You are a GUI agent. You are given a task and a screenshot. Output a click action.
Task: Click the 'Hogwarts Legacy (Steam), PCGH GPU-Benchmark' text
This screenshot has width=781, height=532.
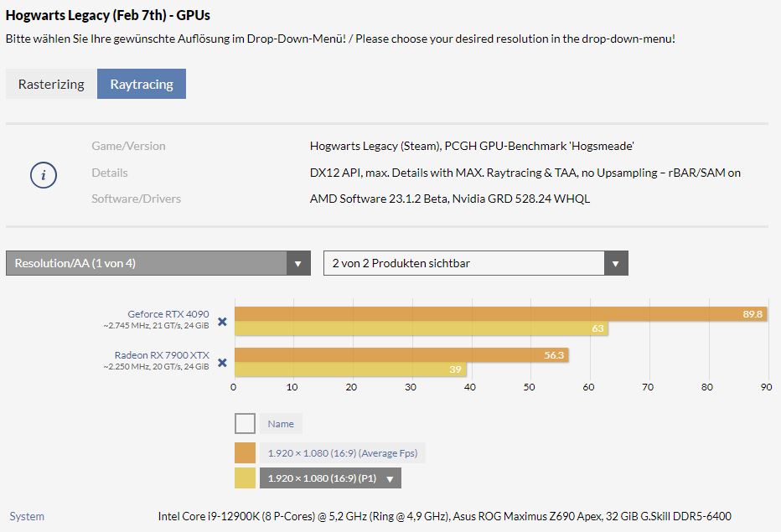[x=472, y=146]
